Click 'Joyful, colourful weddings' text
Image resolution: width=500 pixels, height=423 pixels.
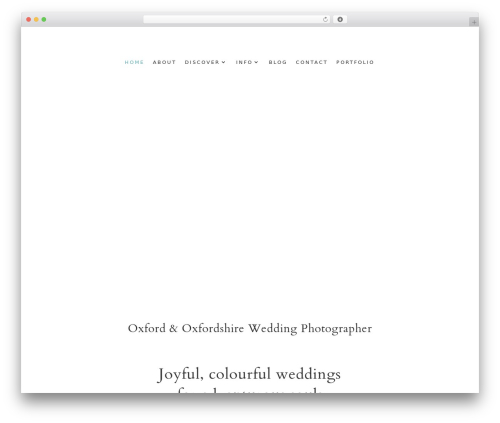249,374
